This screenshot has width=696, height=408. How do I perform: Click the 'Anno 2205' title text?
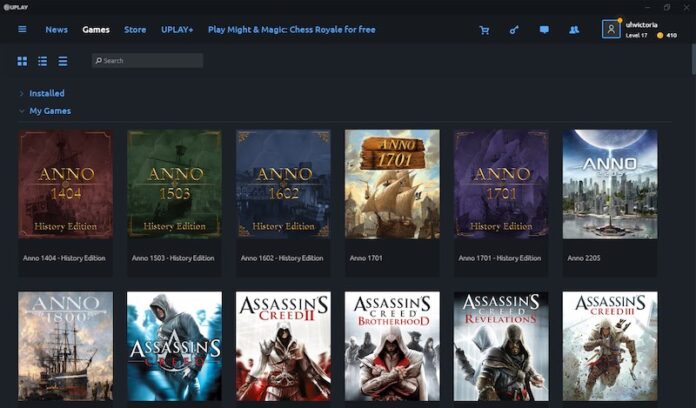tap(584, 258)
